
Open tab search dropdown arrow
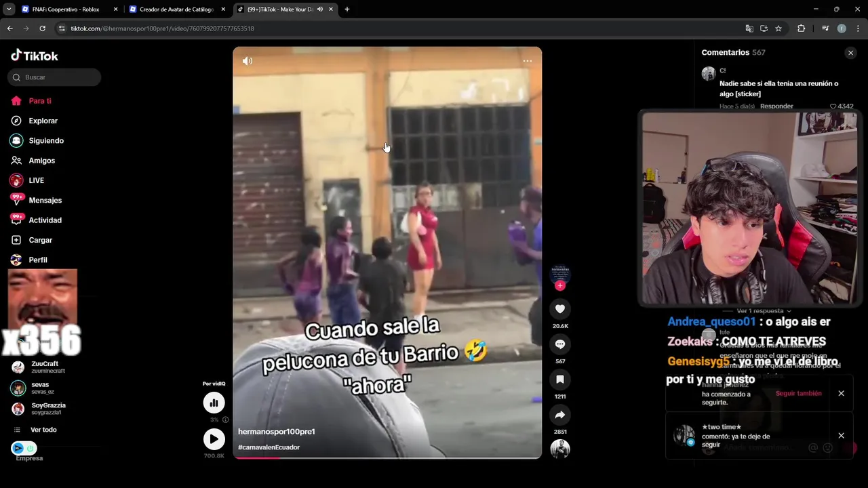tap(9, 9)
